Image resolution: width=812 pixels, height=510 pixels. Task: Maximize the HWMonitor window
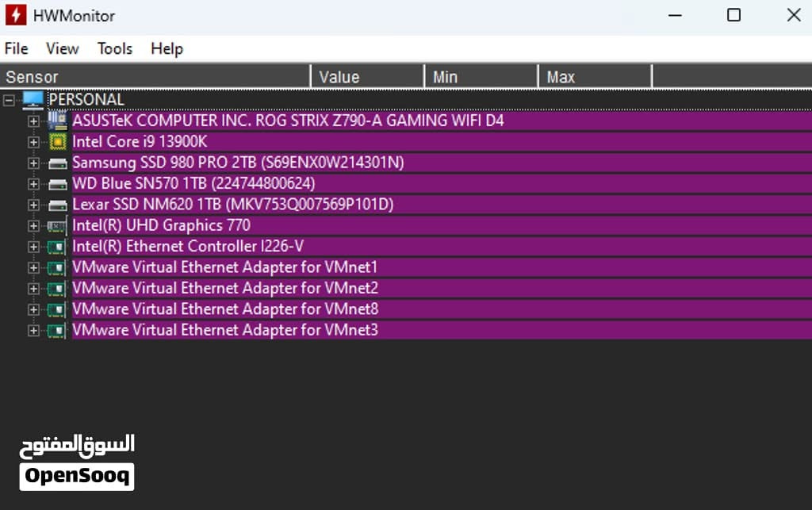733,15
